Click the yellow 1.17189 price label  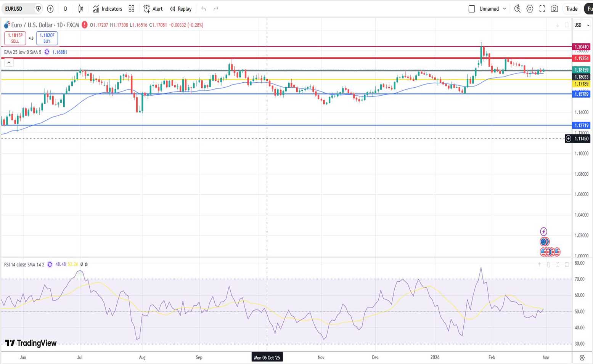pyautogui.click(x=582, y=84)
